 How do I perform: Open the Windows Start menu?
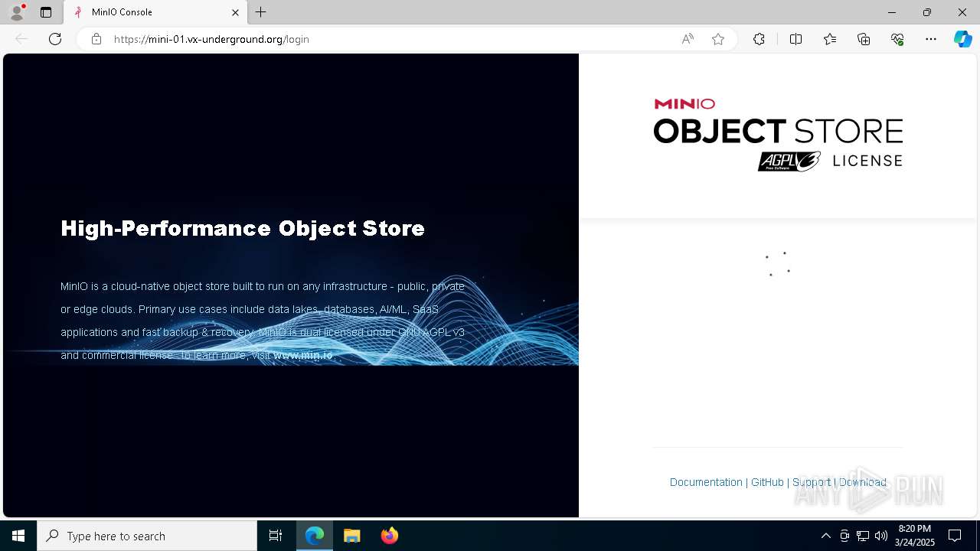pyautogui.click(x=18, y=536)
